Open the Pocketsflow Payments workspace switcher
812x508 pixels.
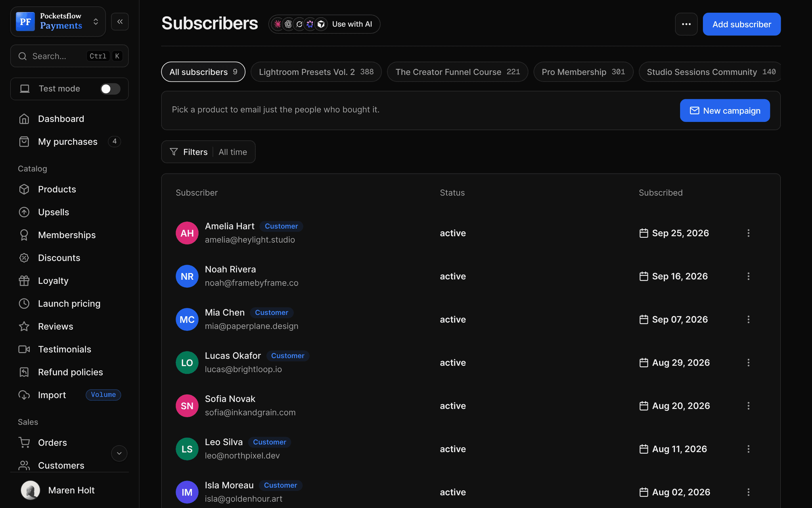tap(58, 21)
